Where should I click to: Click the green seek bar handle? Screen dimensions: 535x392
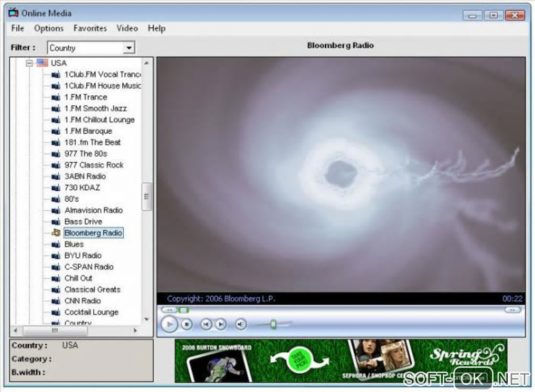coord(184,310)
